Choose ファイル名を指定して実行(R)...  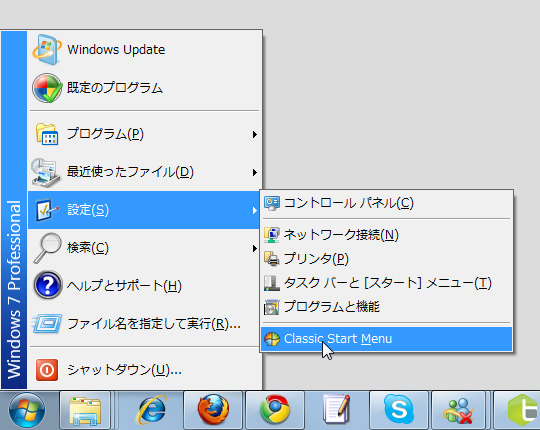[145, 324]
